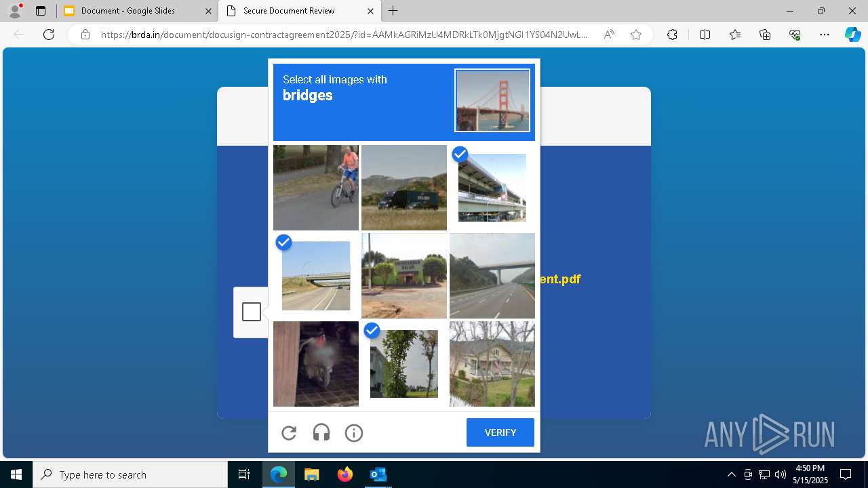Screen dimensions: 868x488
Task: Open File Explorer from taskbar
Action: click(x=311, y=474)
